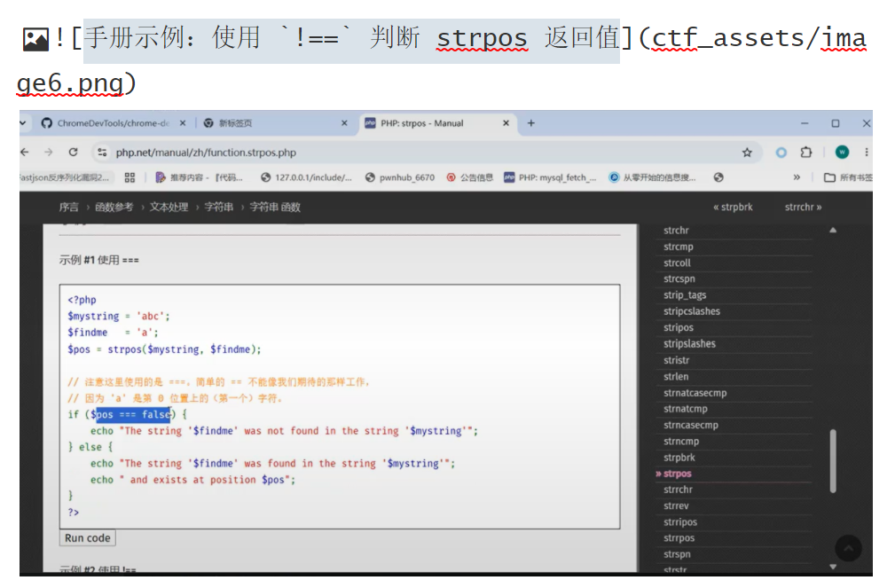Close the PHP strpos Manual tab
The width and height of the screenshot is (895, 588).
pos(506,122)
